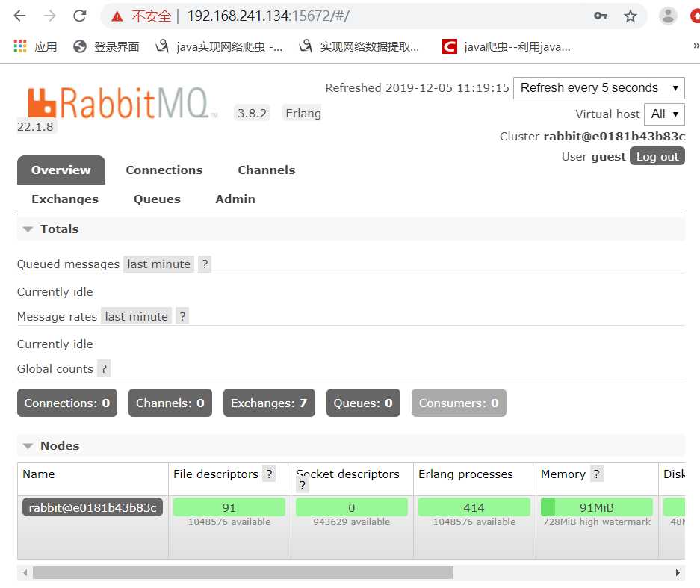Click the 728MiB high watermark text

click(596, 522)
